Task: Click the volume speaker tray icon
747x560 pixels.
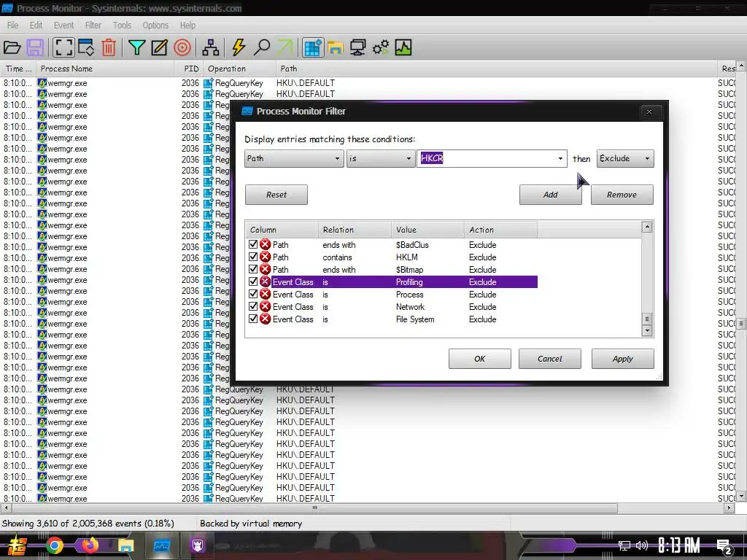Action: click(642, 545)
